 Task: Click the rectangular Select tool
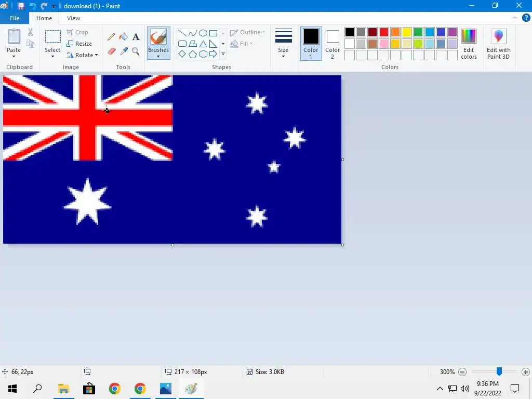53,37
